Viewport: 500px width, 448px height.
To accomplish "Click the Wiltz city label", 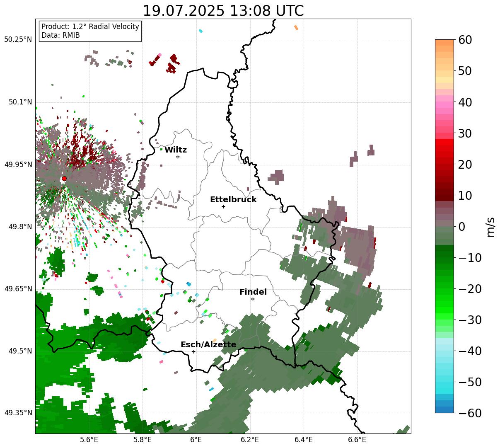I will tap(176, 150).
